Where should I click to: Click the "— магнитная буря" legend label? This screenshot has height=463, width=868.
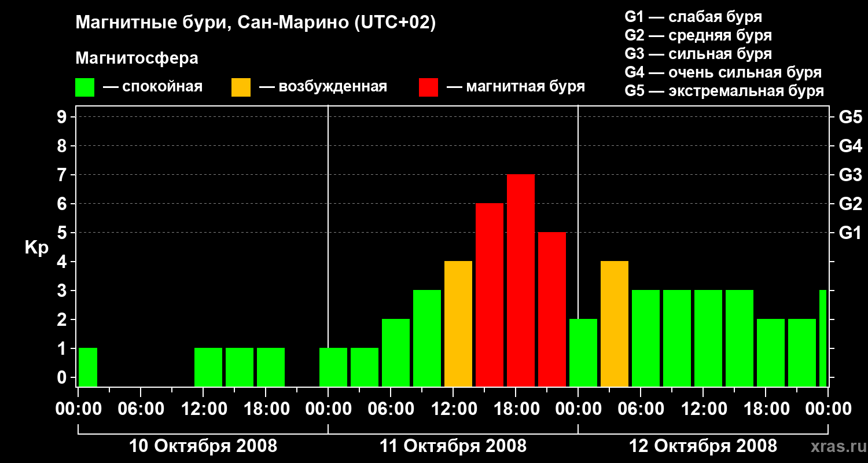tap(516, 87)
